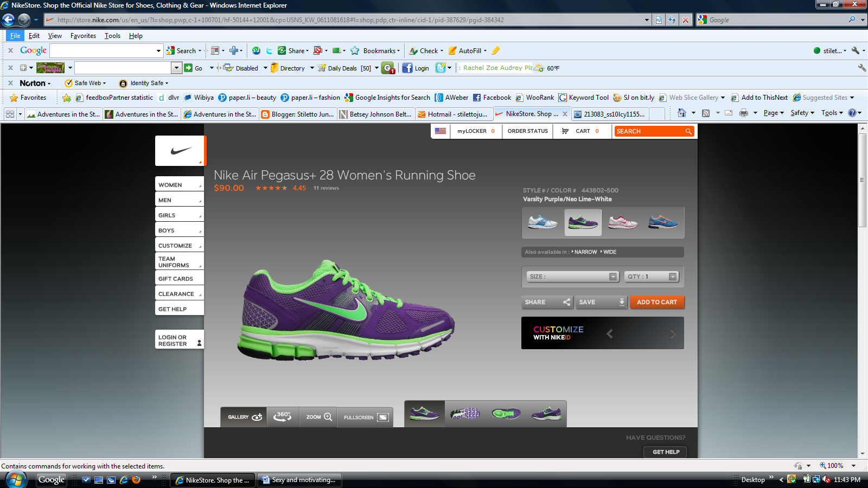Click the US flag country selector
Viewport: 868px width, 488px height.
point(440,131)
